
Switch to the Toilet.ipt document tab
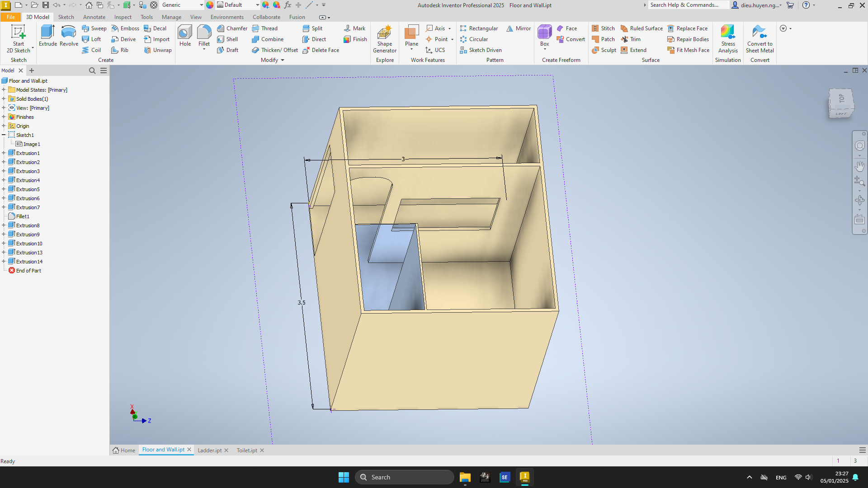click(x=247, y=450)
